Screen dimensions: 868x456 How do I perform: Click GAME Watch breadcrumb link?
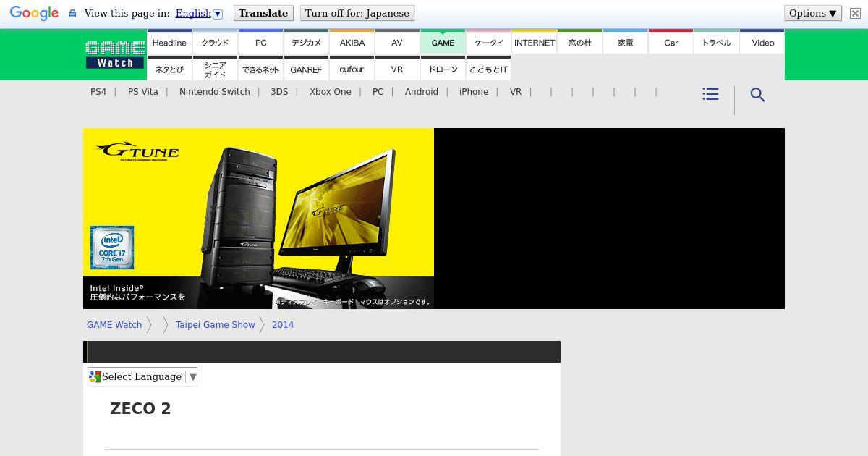(x=114, y=324)
